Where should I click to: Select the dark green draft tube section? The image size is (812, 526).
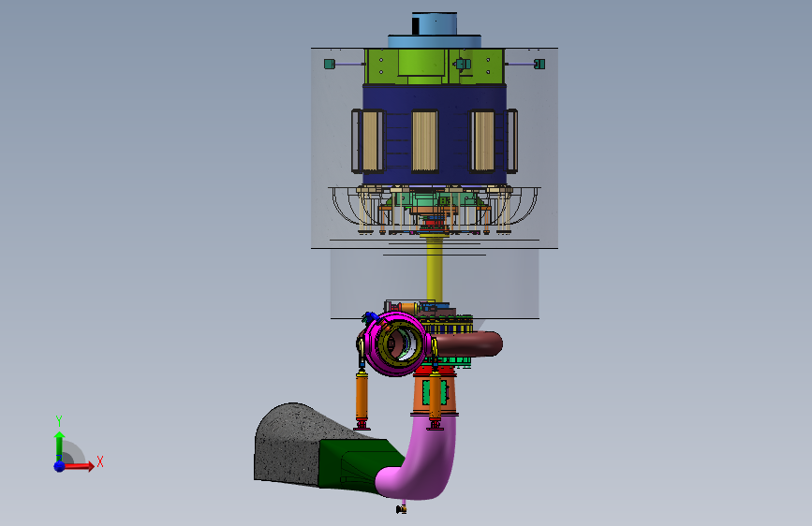(358, 465)
